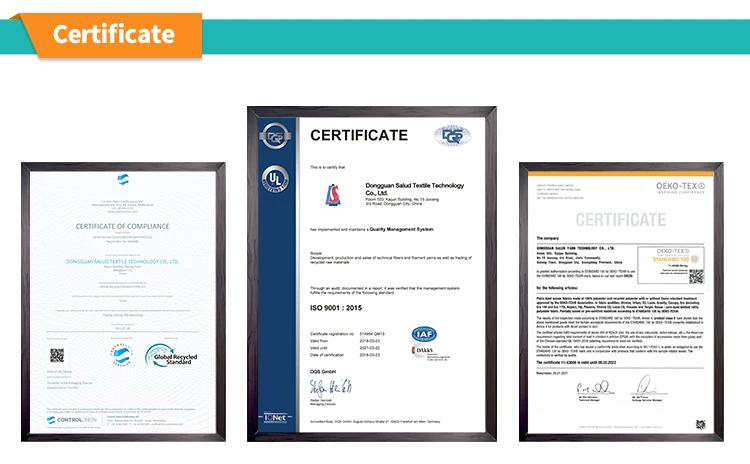Click the DQS emblem in blue sidebar
750x464 pixels.
pyautogui.click(x=275, y=136)
